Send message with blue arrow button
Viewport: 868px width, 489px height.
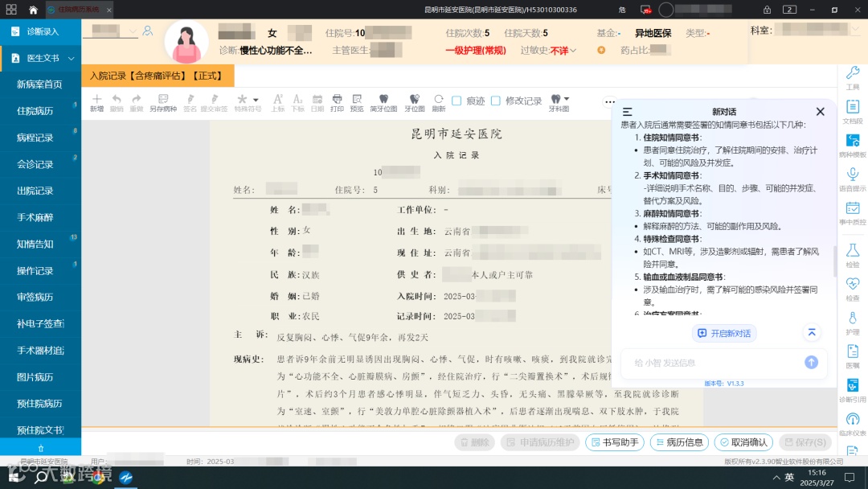click(811, 362)
